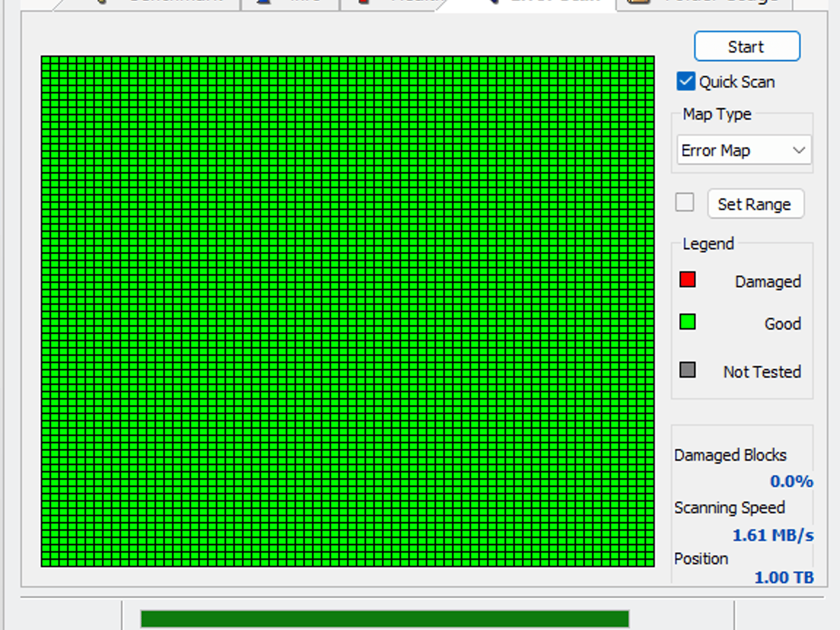The width and height of the screenshot is (840, 630).
Task: Select the 'Good' legend label
Action: pos(783,324)
